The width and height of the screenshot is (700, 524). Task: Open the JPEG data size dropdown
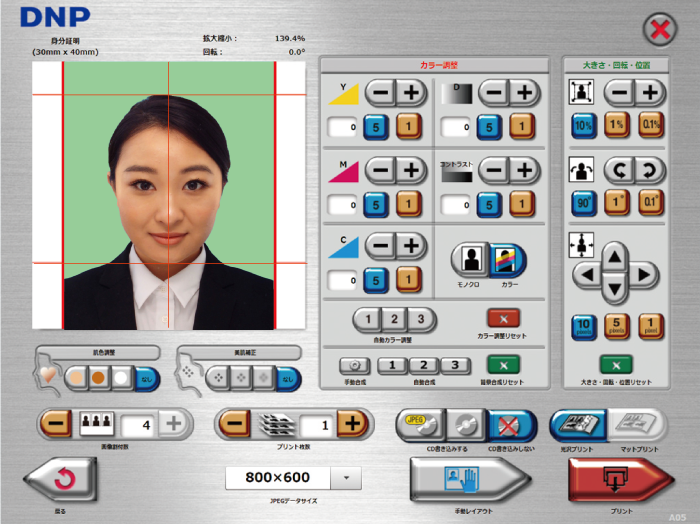[x=345, y=478]
